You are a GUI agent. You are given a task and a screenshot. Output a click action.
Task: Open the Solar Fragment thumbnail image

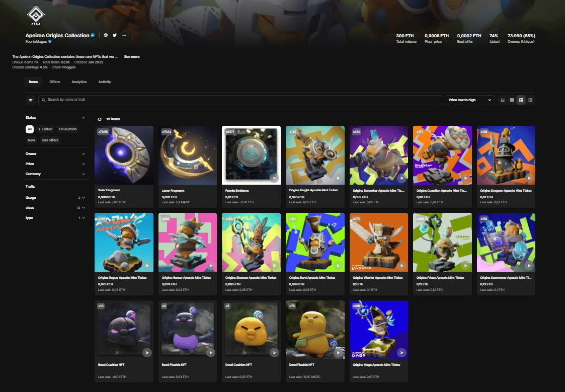point(124,155)
